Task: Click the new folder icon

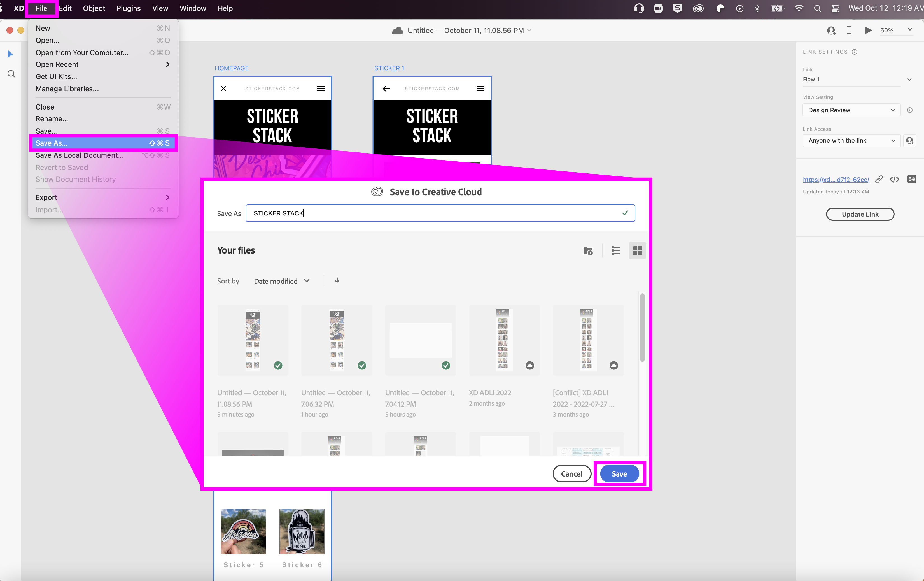Action: [x=587, y=251]
